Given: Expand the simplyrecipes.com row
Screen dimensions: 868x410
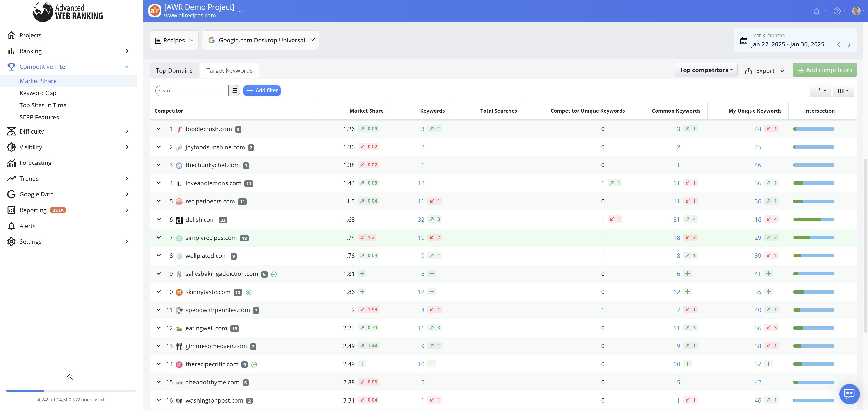Looking at the screenshot, I should tap(159, 238).
